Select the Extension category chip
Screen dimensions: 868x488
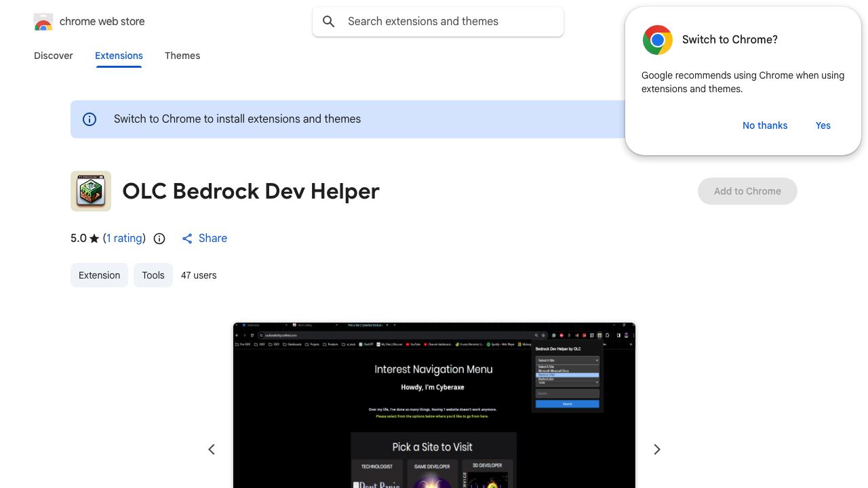[99, 275]
